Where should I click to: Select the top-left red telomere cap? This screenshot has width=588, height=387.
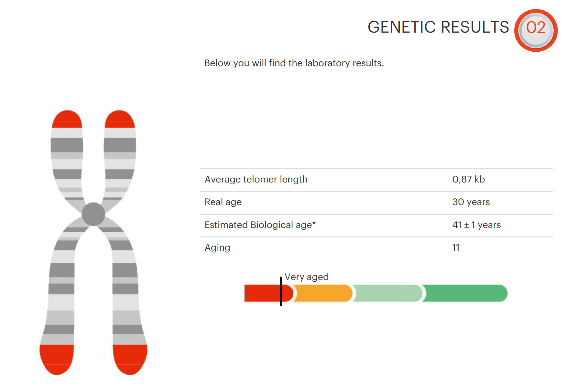pyautogui.click(x=67, y=119)
